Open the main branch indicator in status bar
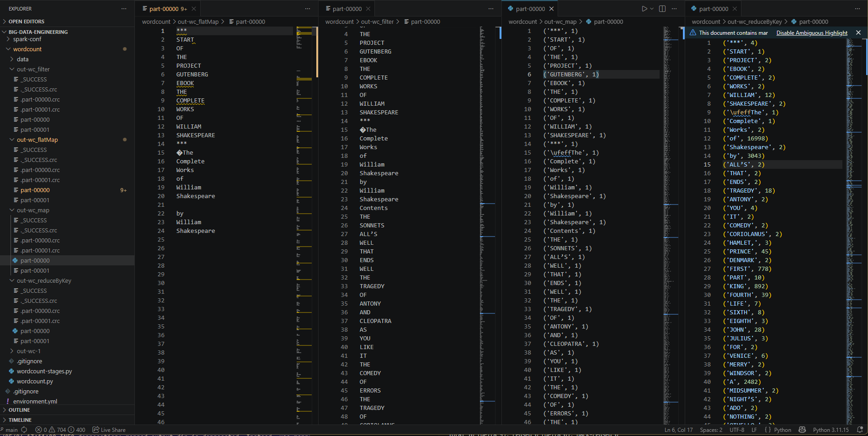 tap(9, 430)
